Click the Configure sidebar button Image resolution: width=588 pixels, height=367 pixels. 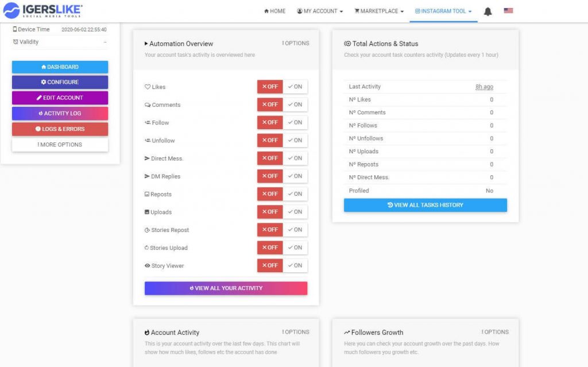[60, 82]
